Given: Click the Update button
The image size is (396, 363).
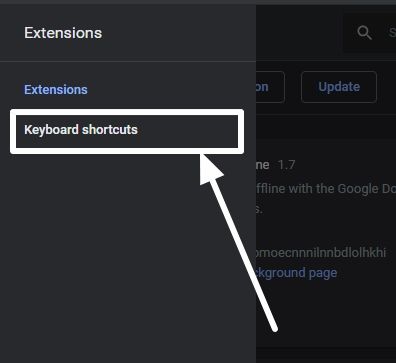Looking at the screenshot, I should [x=339, y=87].
